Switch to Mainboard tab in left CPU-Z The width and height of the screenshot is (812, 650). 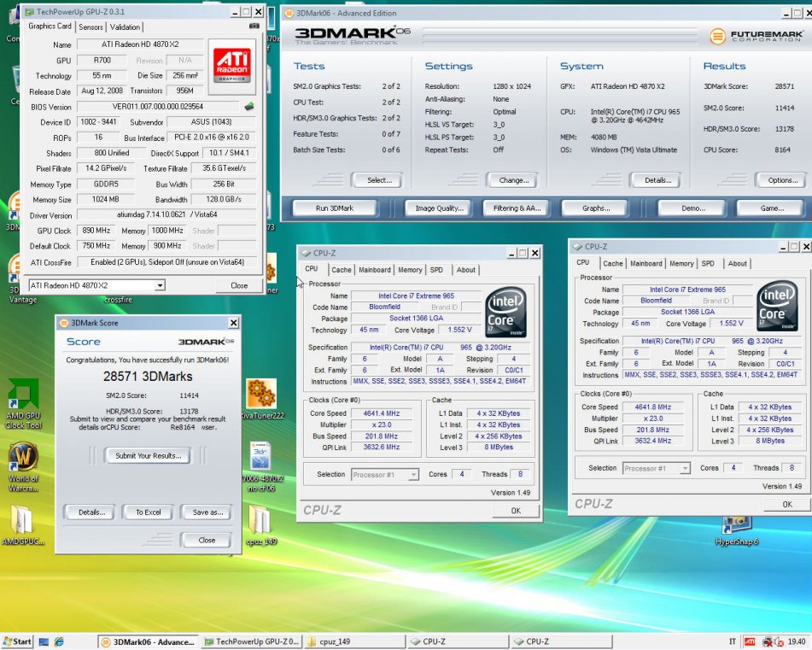coord(375,270)
